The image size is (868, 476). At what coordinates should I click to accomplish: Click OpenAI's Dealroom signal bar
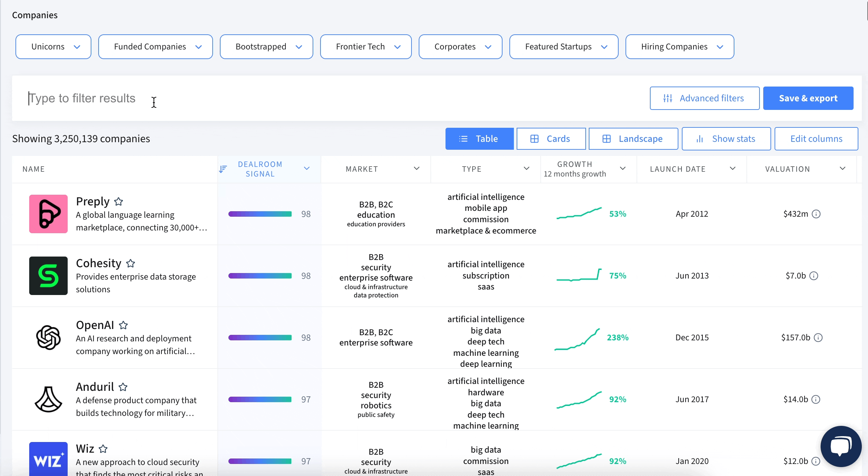tap(260, 338)
